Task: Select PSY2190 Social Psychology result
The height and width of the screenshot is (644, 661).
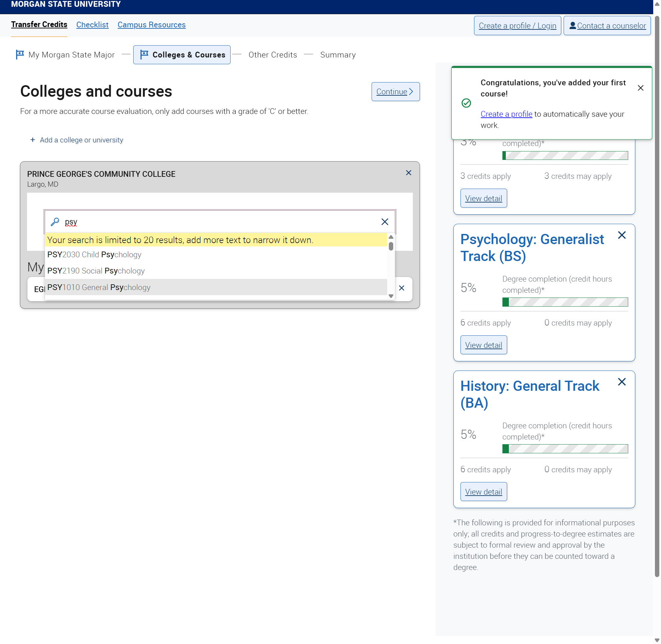Action: 216,271
